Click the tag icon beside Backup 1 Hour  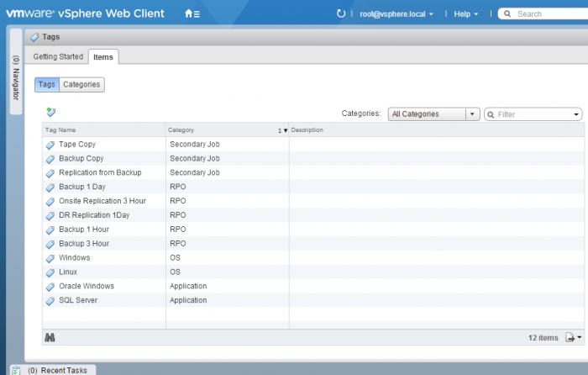[50, 230]
